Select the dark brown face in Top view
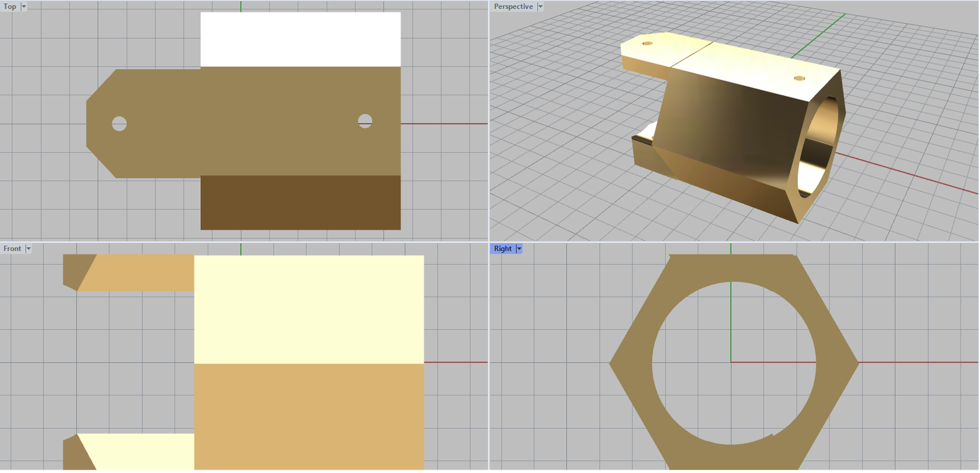980x473 pixels. coord(300,203)
